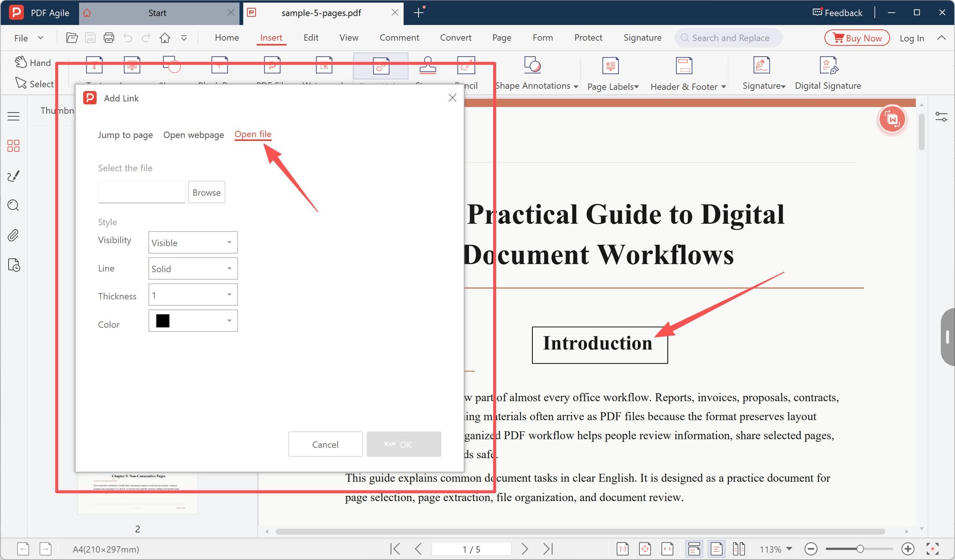Viewport: 955px width, 560px height.
Task: Open the Visibility dropdown
Action: tap(193, 242)
